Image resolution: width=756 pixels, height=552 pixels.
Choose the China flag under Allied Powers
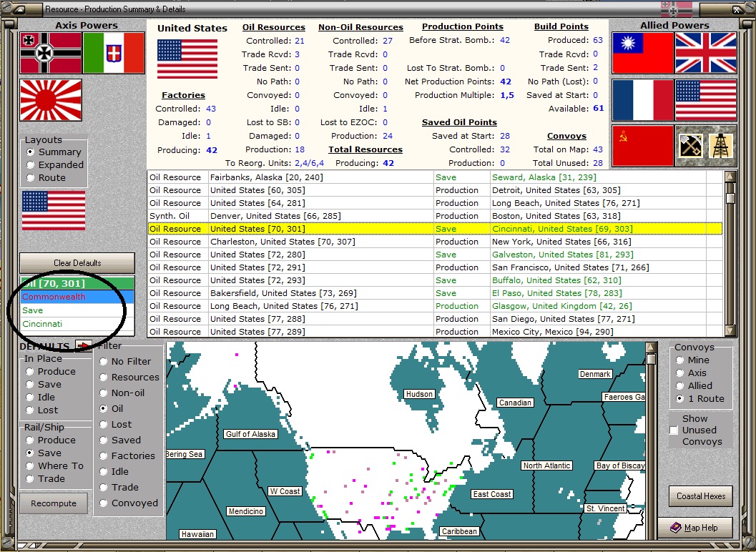[643, 53]
